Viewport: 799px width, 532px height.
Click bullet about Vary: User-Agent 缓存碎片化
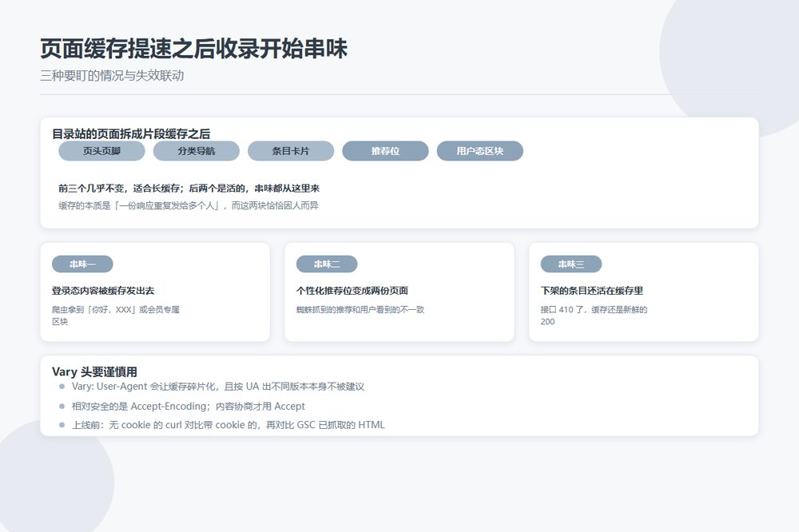point(218,387)
